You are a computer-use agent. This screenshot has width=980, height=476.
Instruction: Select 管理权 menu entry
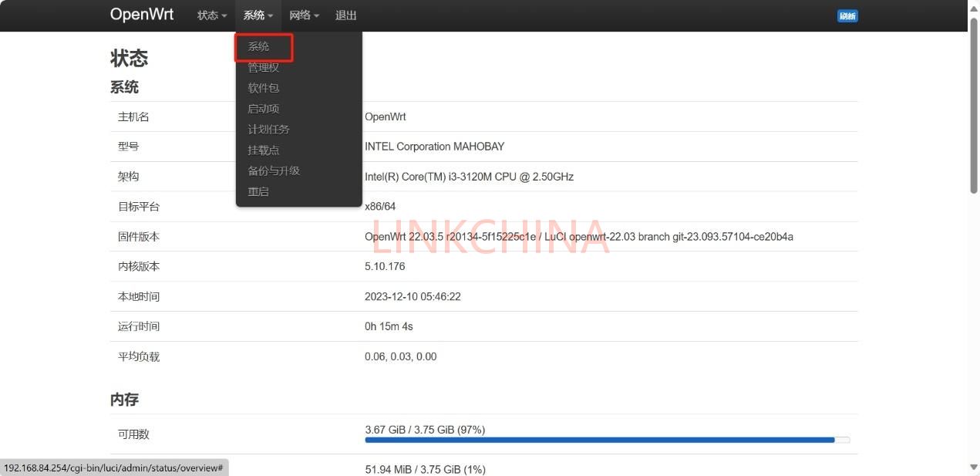click(264, 68)
